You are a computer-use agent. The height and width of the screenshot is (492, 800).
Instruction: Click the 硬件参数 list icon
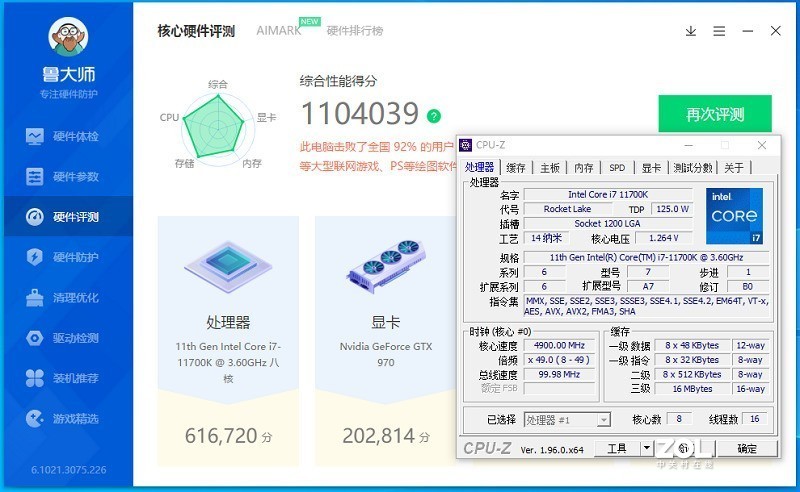pyautogui.click(x=35, y=177)
